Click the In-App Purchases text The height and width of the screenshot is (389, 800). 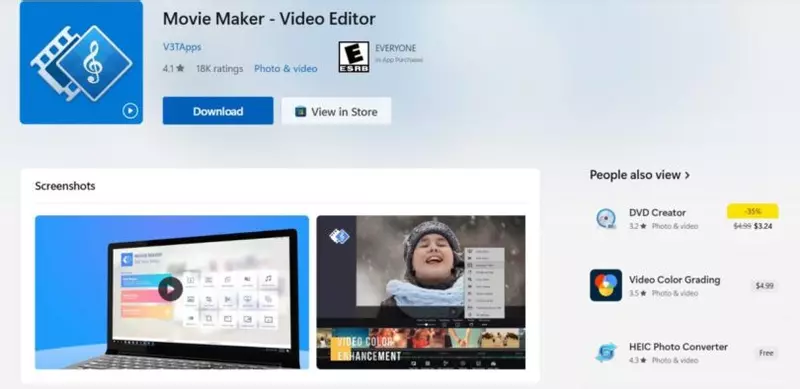(399, 60)
